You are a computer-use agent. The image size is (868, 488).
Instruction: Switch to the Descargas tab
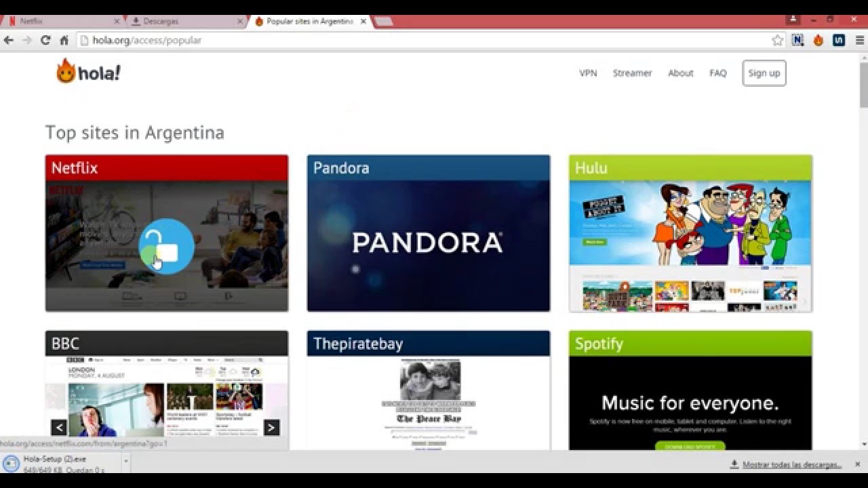point(183,22)
